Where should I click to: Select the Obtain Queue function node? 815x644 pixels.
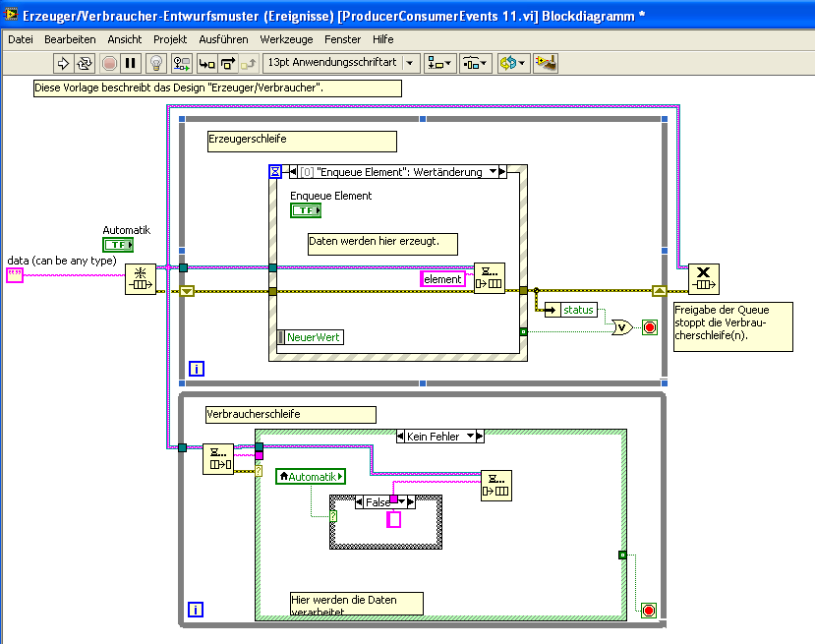[141, 279]
